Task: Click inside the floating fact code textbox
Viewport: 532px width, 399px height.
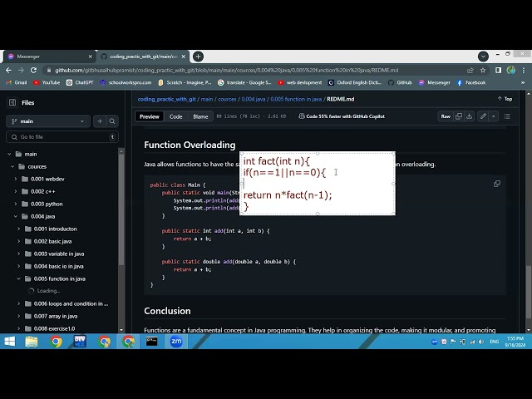Action: (x=318, y=183)
